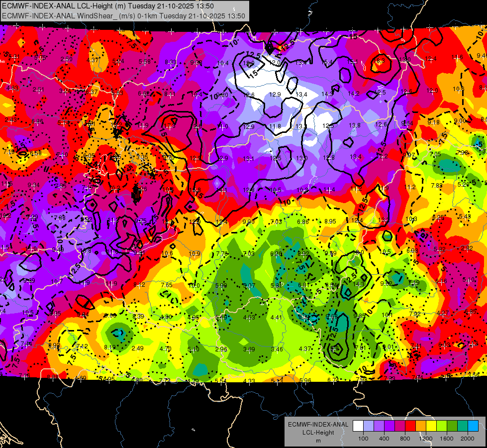Click the grid value 5.58
487x448 pixels.
coord(145,62)
